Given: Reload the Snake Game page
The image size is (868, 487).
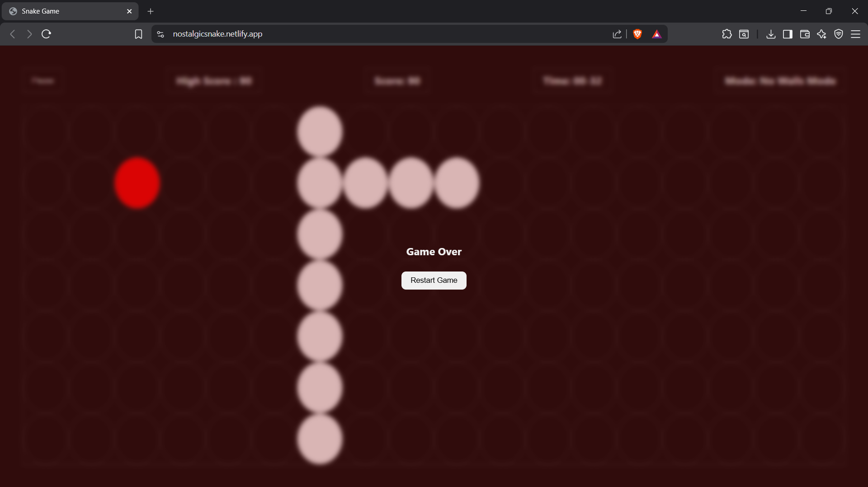Looking at the screenshot, I should click(46, 34).
